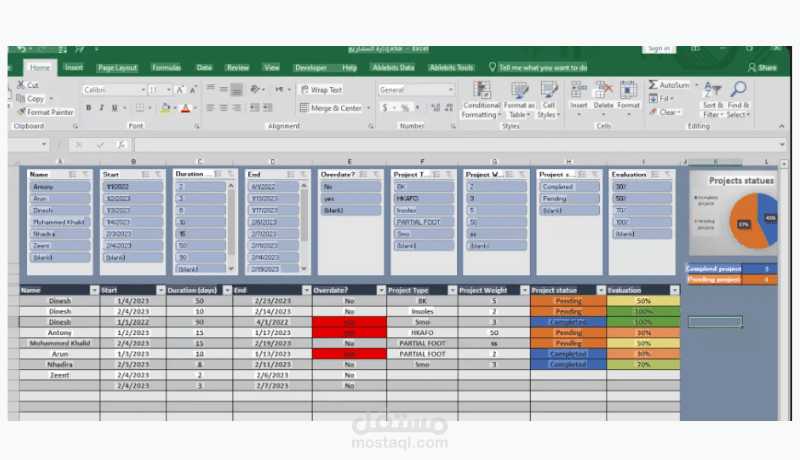This screenshot has height=460, width=800.
Task: Open Format as Table gallery
Action: 519,100
